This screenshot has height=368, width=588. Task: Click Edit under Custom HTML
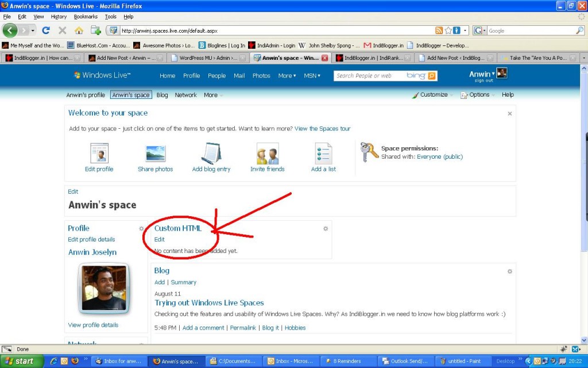pyautogui.click(x=160, y=239)
